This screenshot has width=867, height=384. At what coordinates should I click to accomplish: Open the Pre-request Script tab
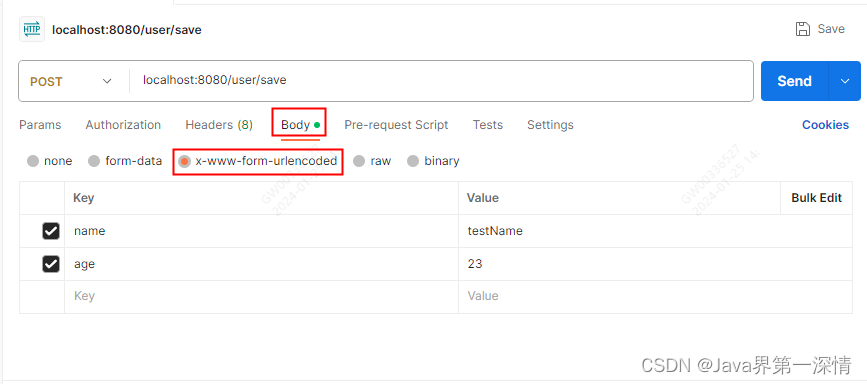click(396, 125)
